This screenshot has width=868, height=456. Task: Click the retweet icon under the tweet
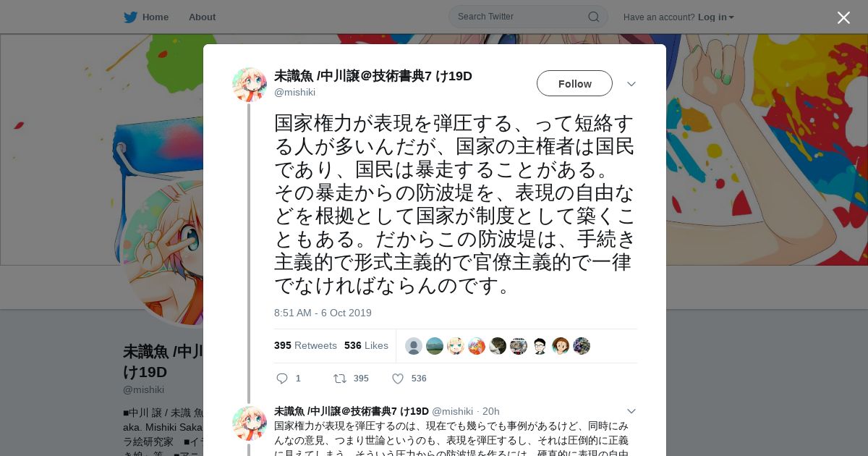[339, 379]
